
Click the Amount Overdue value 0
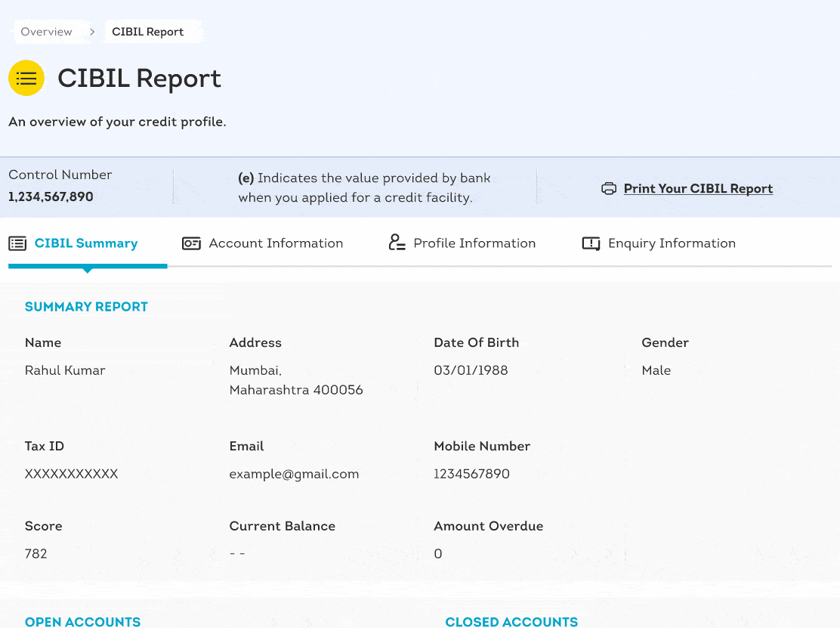tap(438, 553)
